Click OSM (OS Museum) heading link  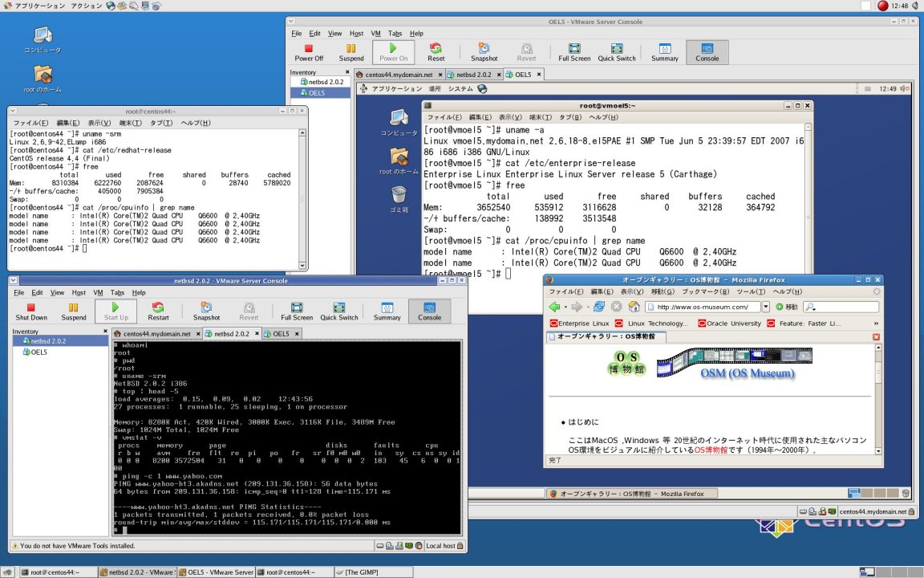click(x=748, y=373)
